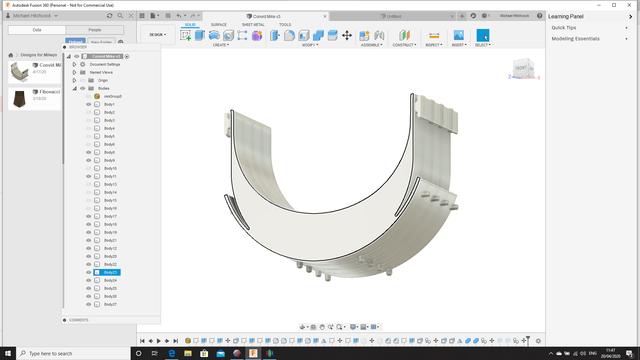The height and width of the screenshot is (360, 640).
Task: Open the Design workspace dropdown
Action: [158, 35]
